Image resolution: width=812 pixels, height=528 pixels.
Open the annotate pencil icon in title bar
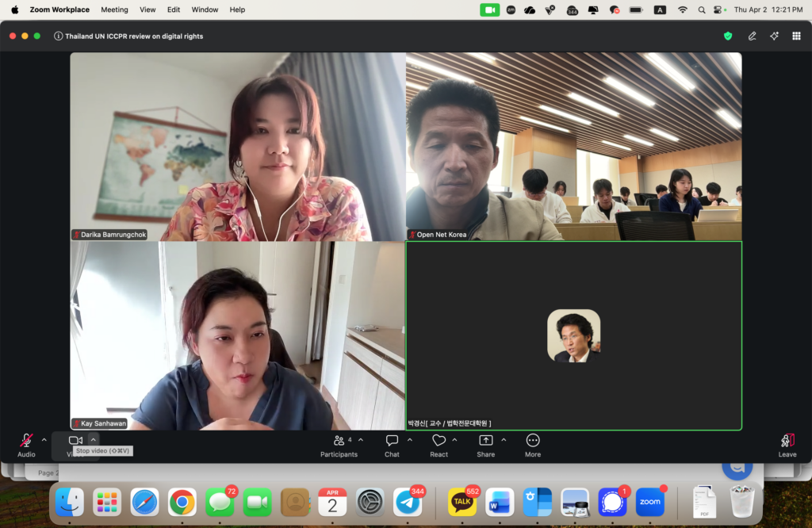click(752, 36)
